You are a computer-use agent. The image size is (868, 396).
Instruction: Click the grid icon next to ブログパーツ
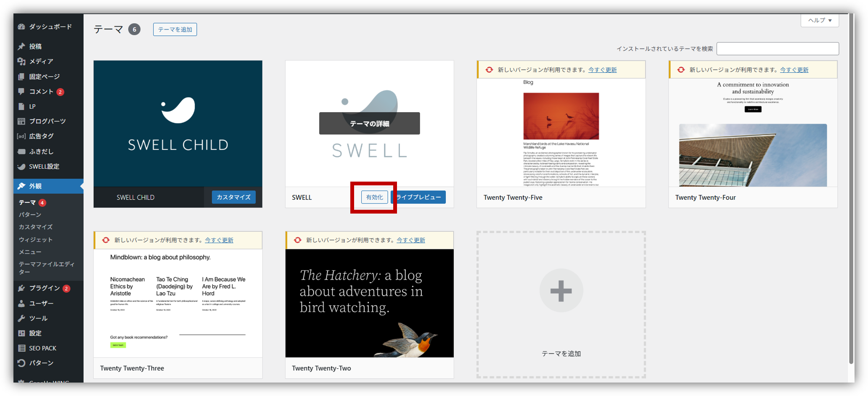21,121
